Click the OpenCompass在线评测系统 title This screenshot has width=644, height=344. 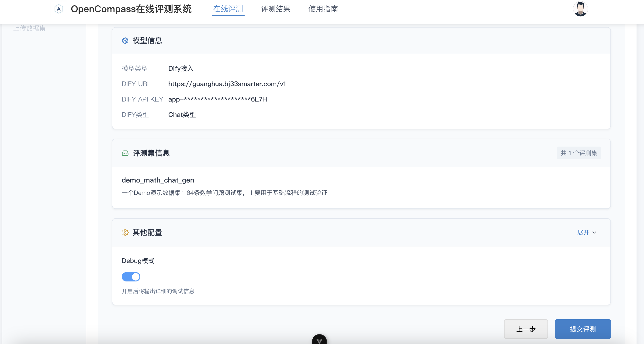131,9
